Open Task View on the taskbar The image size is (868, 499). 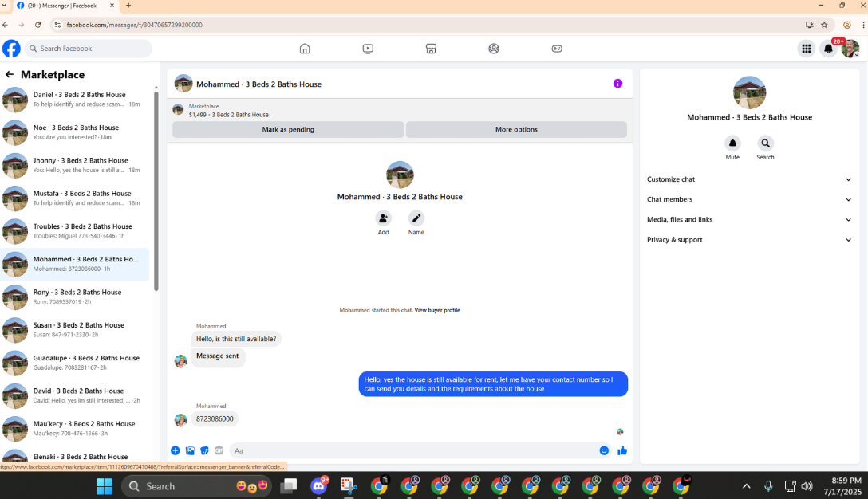(289, 486)
